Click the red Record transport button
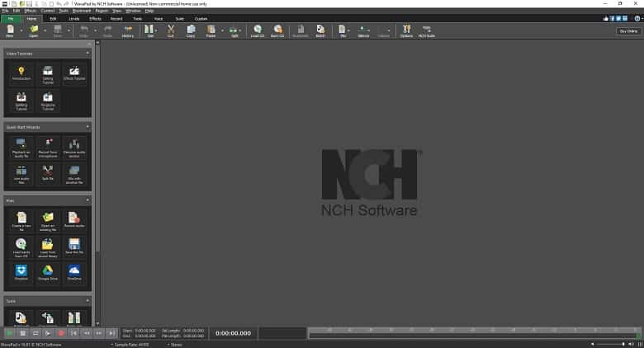This screenshot has width=644, height=348. click(61, 333)
